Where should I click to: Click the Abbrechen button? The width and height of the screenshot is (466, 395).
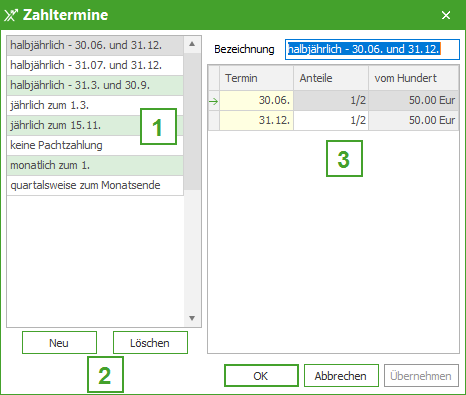(341, 376)
